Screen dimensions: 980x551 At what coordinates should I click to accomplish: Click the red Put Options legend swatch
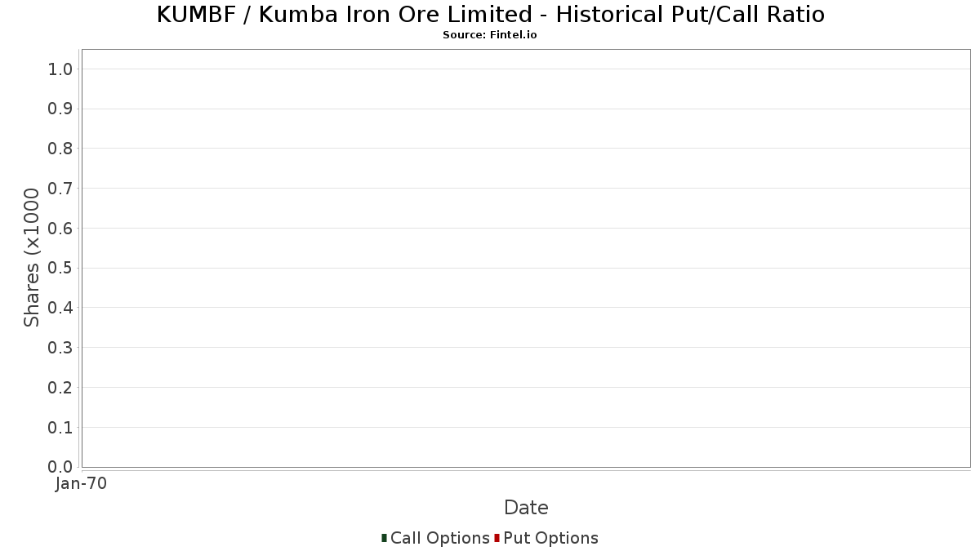pyautogui.click(x=497, y=538)
